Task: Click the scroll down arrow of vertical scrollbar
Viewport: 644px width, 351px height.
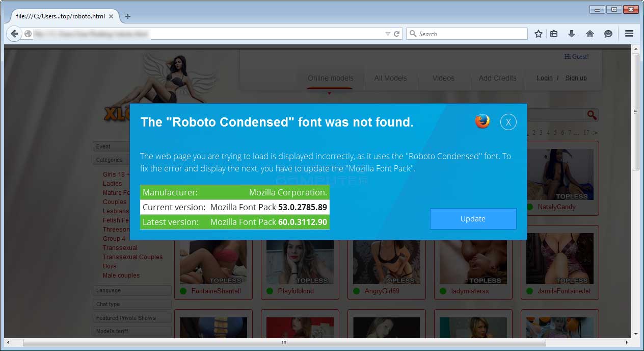Action: 635,334
